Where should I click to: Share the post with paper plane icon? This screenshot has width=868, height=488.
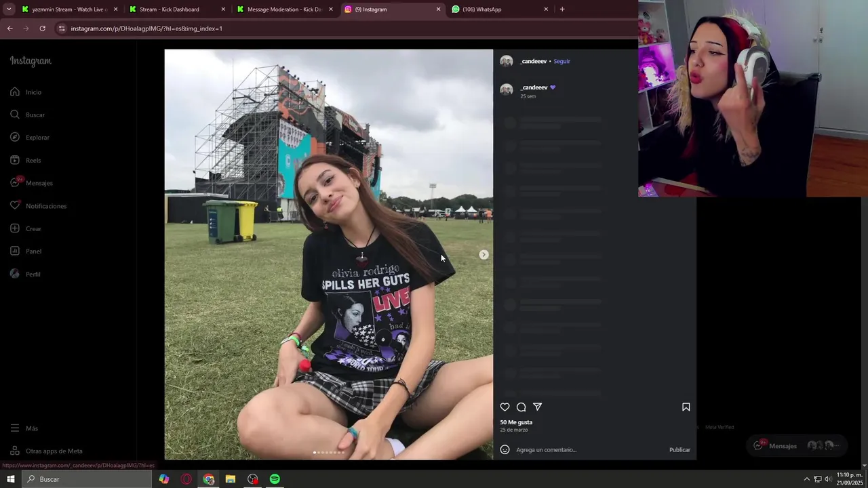coord(537,407)
